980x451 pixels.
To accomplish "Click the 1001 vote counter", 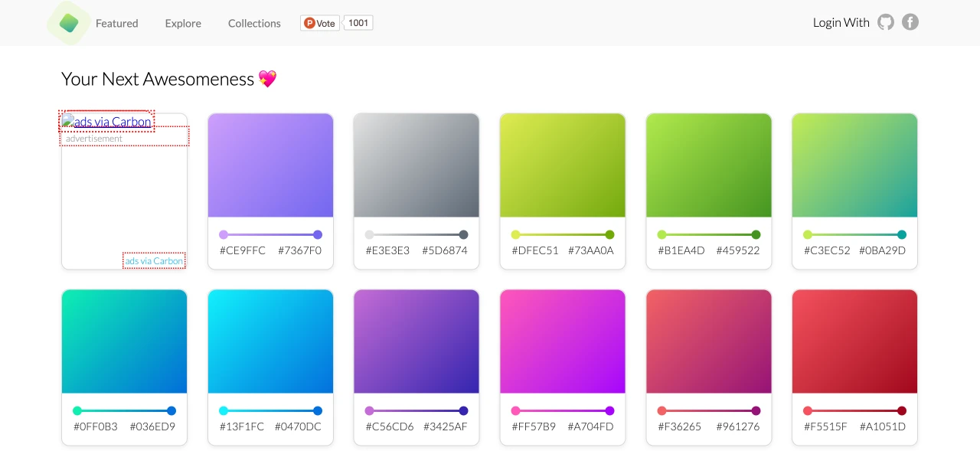I will [358, 23].
